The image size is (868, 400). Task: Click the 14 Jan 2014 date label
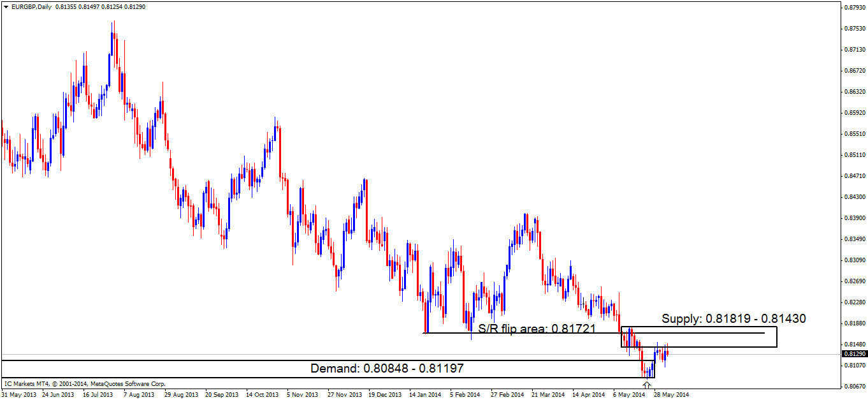425,395
